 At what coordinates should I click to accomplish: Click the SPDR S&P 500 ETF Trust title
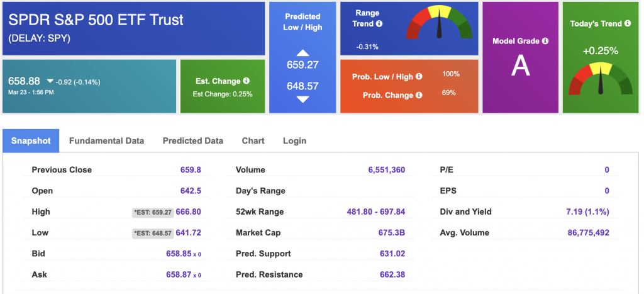pos(96,20)
